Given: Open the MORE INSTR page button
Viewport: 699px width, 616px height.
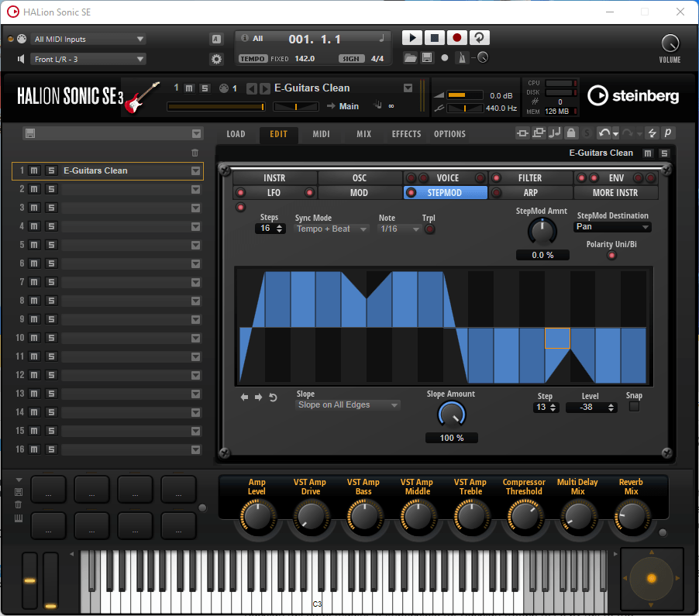Looking at the screenshot, I should coord(615,193).
